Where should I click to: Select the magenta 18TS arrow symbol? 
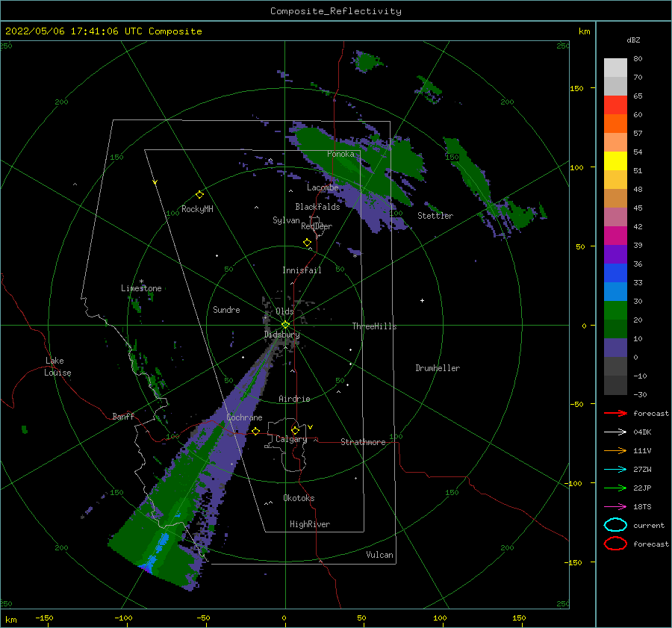coord(615,507)
